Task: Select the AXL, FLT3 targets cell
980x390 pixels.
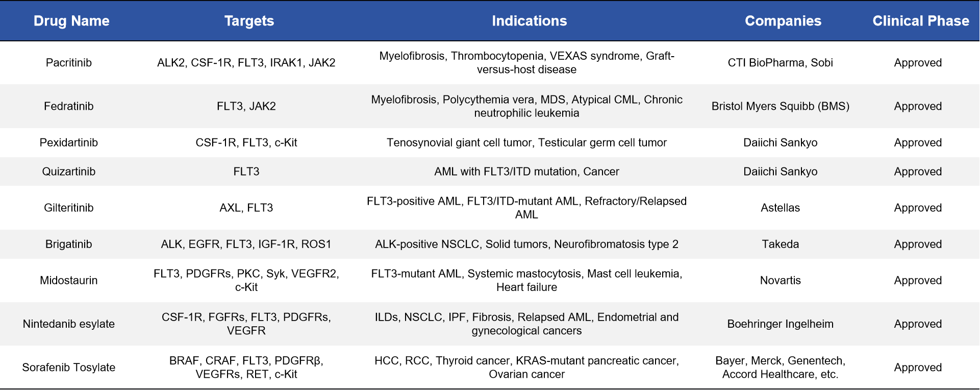Action: 246,208
